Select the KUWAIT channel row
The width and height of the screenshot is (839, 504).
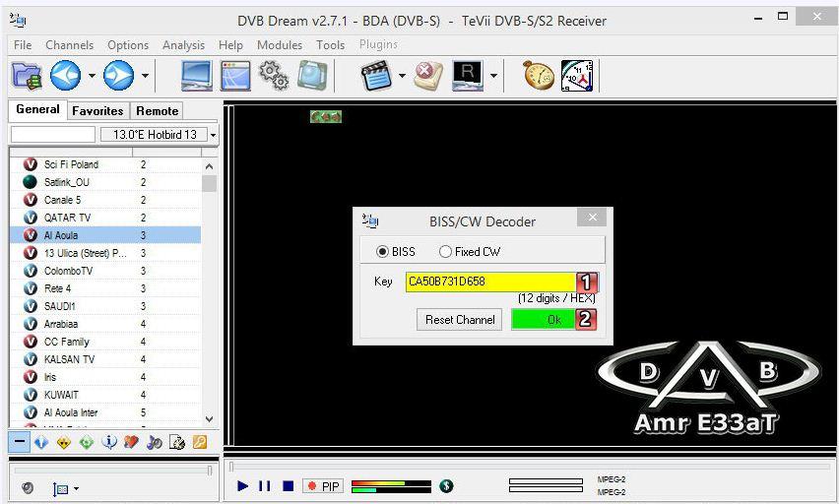(x=105, y=395)
